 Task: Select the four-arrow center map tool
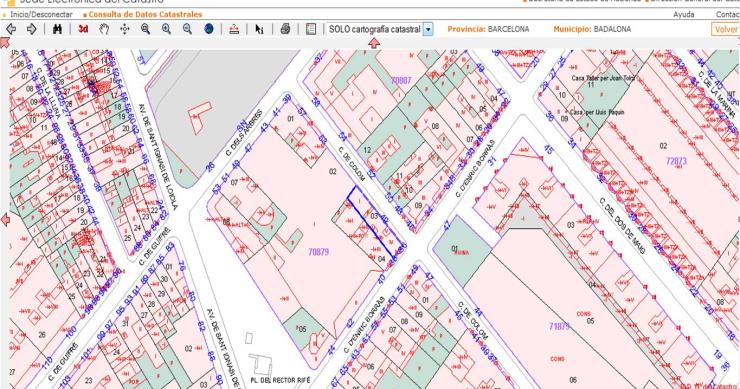(x=125, y=29)
